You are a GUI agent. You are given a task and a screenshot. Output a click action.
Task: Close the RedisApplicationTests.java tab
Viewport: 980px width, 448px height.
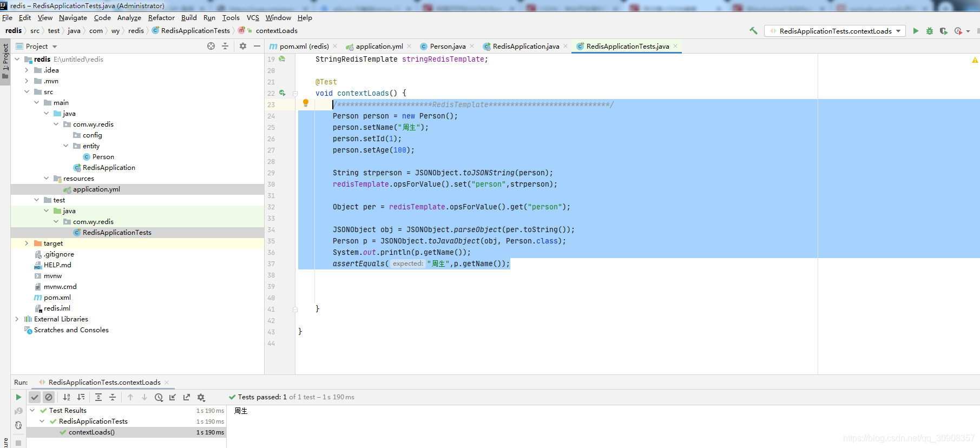675,46
